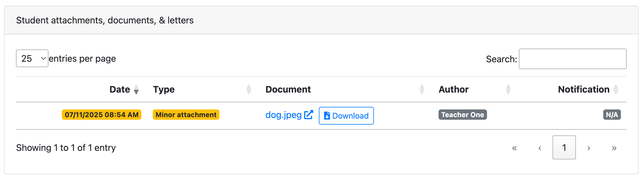This screenshot has width=644, height=180.
Task: Jump to the last page
Action: pyautogui.click(x=614, y=148)
